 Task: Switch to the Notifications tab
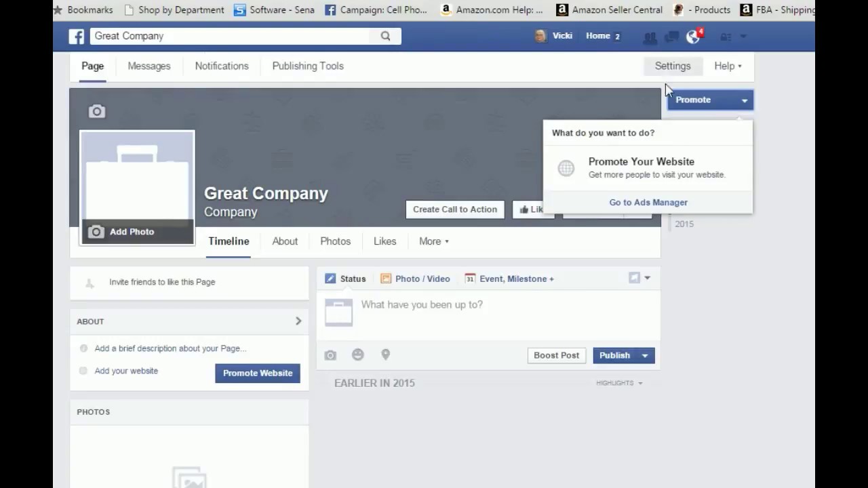click(222, 66)
